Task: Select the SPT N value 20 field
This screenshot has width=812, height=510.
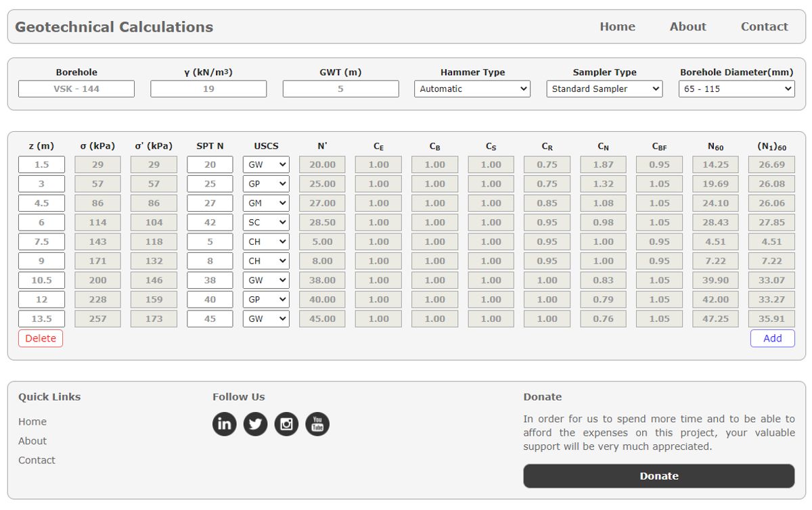Action: coord(210,164)
